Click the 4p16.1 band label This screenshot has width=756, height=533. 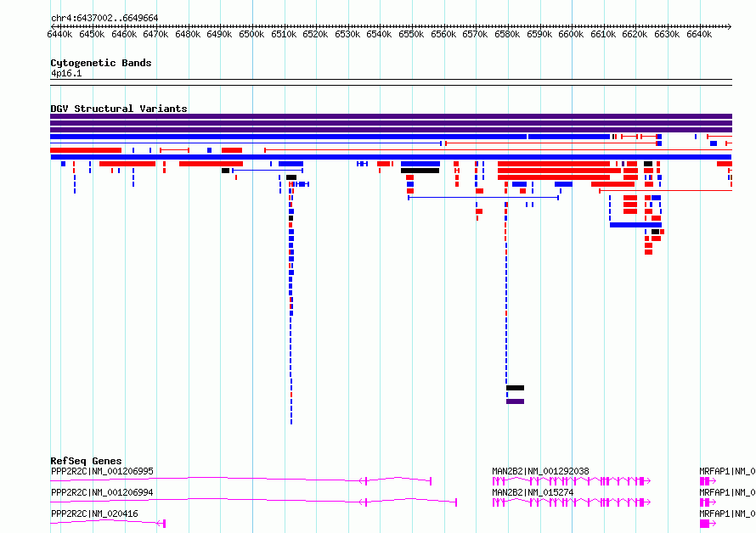(x=66, y=73)
